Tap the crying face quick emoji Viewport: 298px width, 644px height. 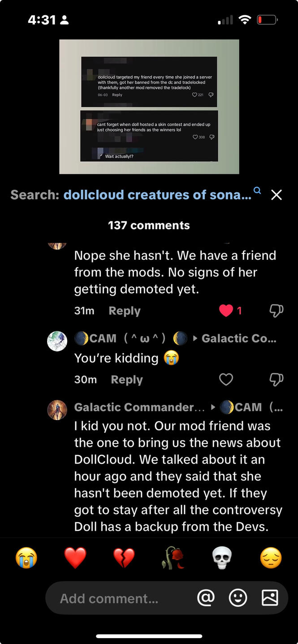(x=26, y=558)
